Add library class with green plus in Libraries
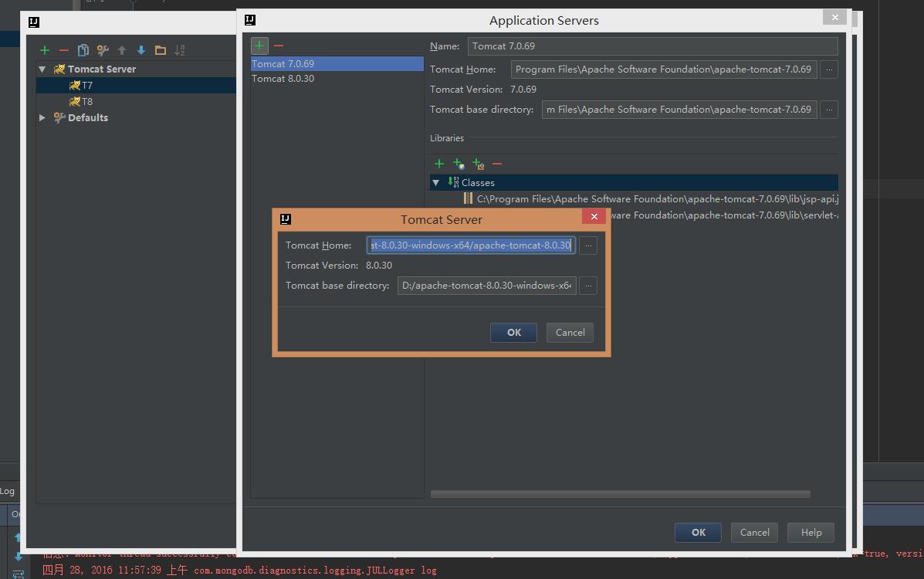The image size is (924, 579). click(439, 164)
